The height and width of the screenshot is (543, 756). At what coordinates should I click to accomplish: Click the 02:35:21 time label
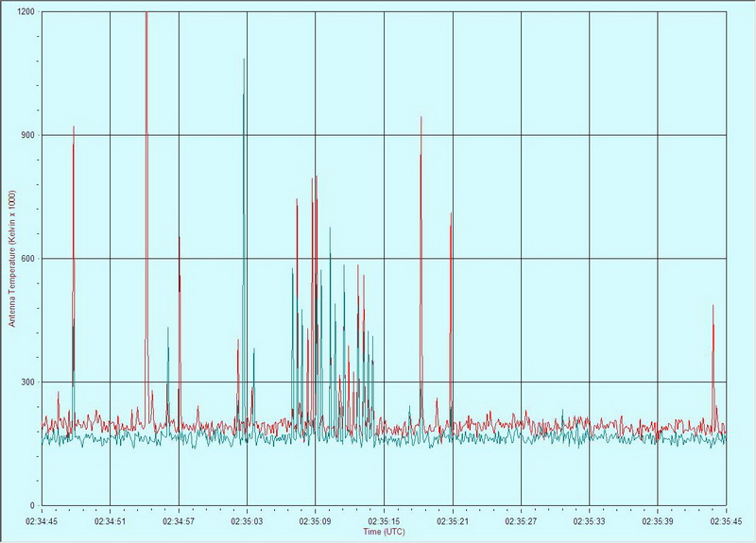coord(453,521)
